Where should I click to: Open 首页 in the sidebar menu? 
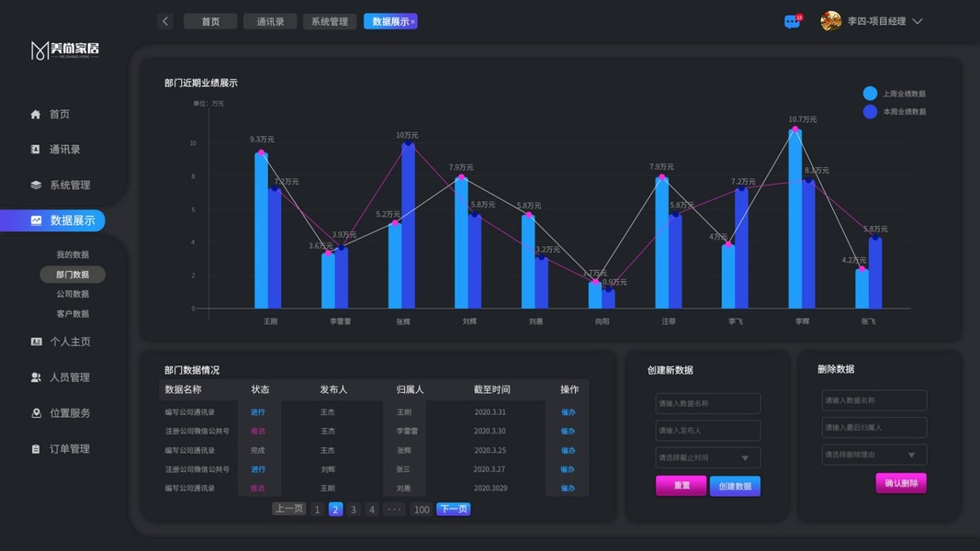coord(60,114)
